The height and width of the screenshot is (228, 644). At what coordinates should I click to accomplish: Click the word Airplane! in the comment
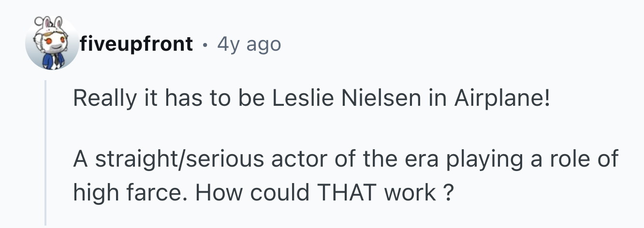pyautogui.click(x=502, y=100)
